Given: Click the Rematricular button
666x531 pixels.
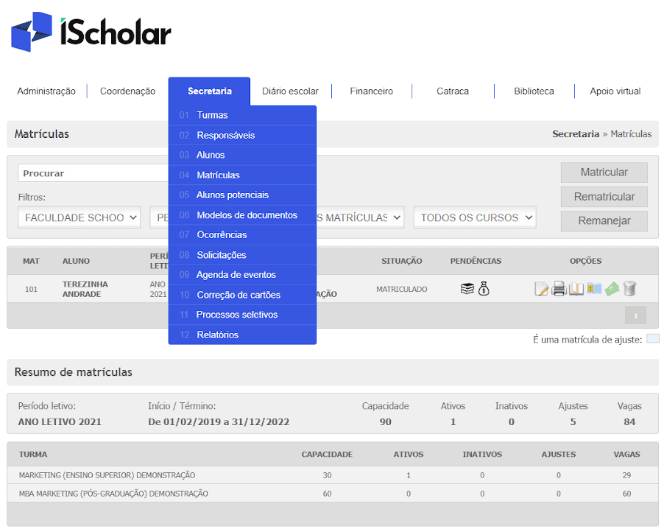Looking at the screenshot, I should [604, 197].
